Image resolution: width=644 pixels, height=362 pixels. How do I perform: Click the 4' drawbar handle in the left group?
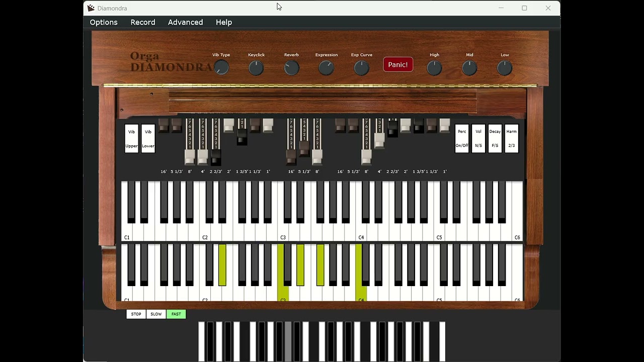[203, 157]
